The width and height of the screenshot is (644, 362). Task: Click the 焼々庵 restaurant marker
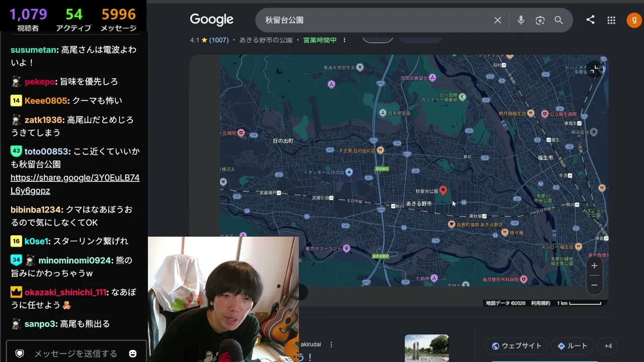click(x=505, y=232)
